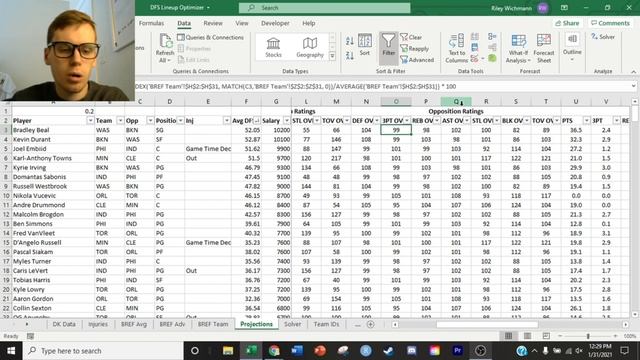Add a new worksheet

pyautogui.click(x=371, y=324)
